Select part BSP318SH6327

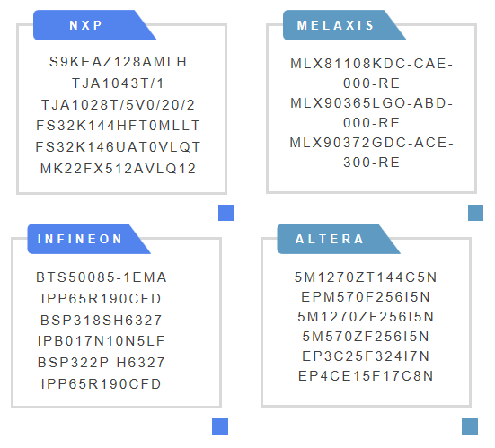point(101,321)
